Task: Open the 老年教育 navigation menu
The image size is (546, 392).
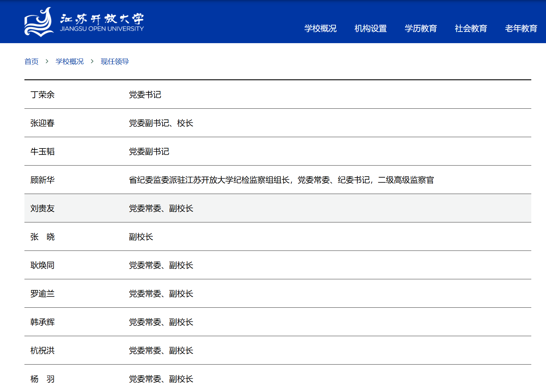Action: tap(521, 28)
